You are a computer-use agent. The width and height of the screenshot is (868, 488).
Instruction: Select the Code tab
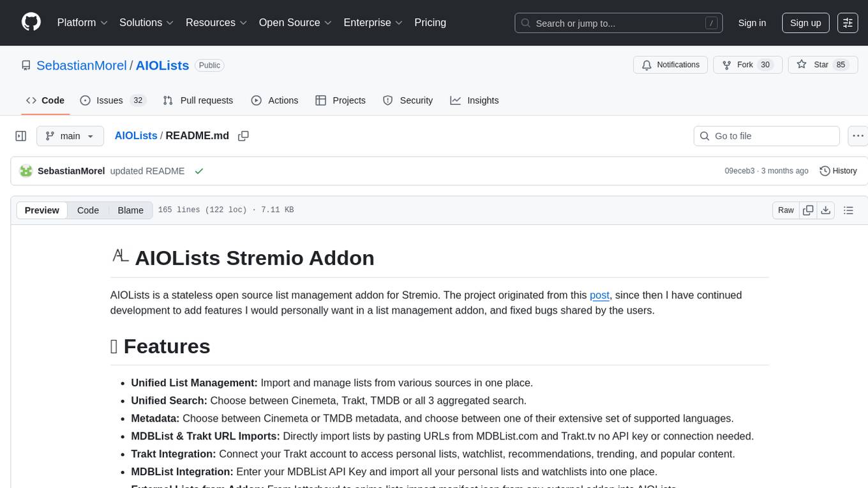coord(45,100)
